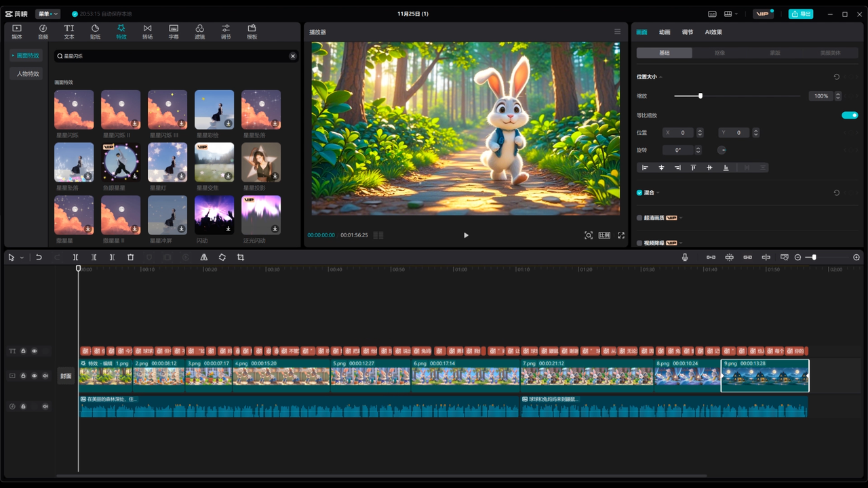Click the 导出 export button
Screen dimensions: 868x488
coord(801,14)
